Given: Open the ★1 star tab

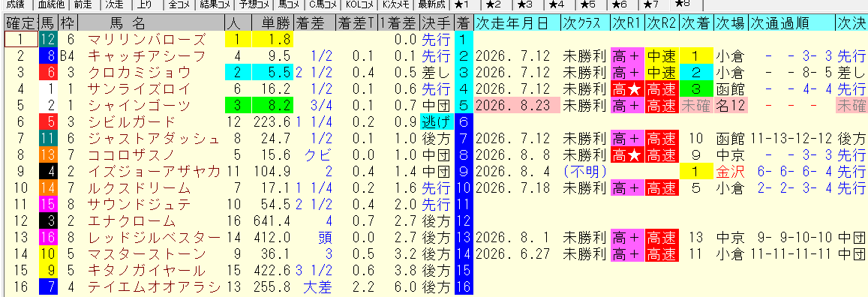Looking at the screenshot, I should [461, 5].
